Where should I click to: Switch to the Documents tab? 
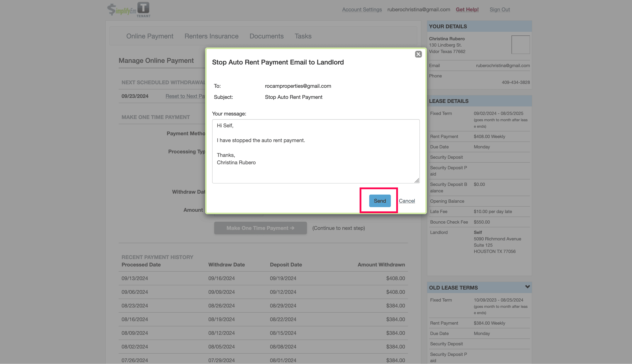click(266, 36)
